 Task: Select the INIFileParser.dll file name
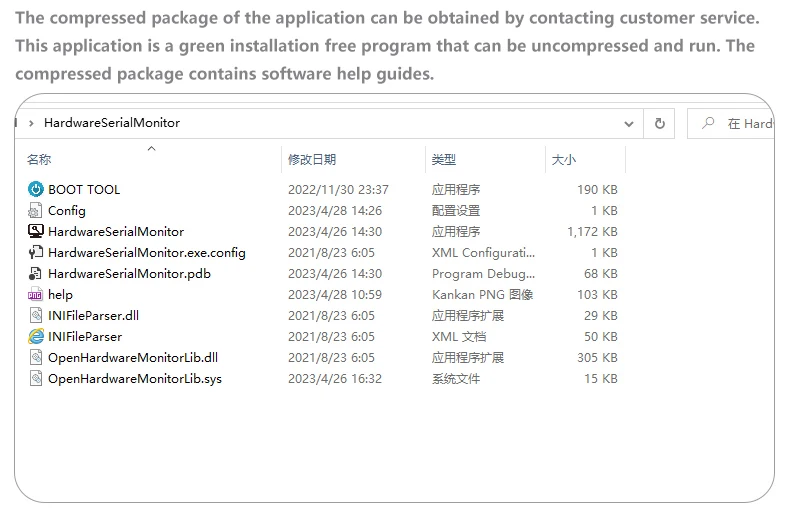pyautogui.click(x=93, y=315)
